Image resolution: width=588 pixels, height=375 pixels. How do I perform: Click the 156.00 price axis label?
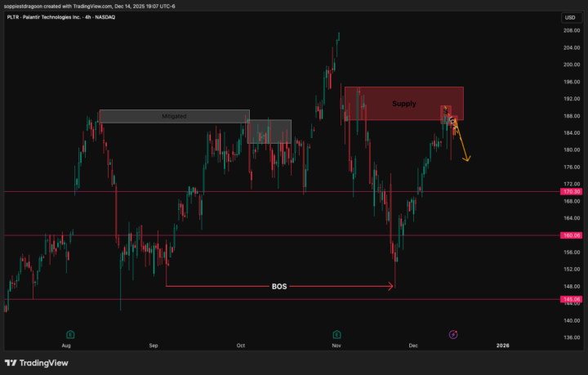coord(572,252)
